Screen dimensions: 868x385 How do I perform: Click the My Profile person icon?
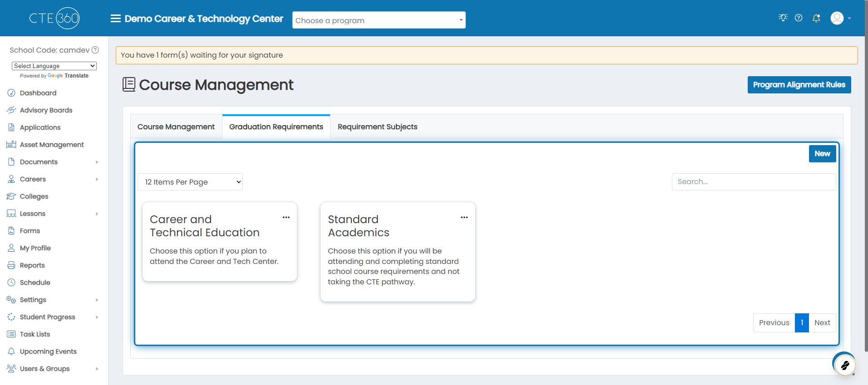(11, 248)
